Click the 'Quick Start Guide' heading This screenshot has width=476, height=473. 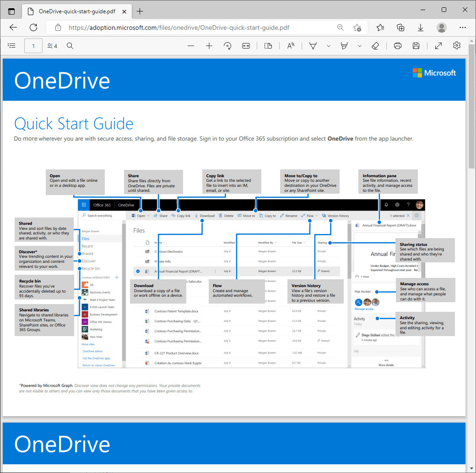point(74,124)
